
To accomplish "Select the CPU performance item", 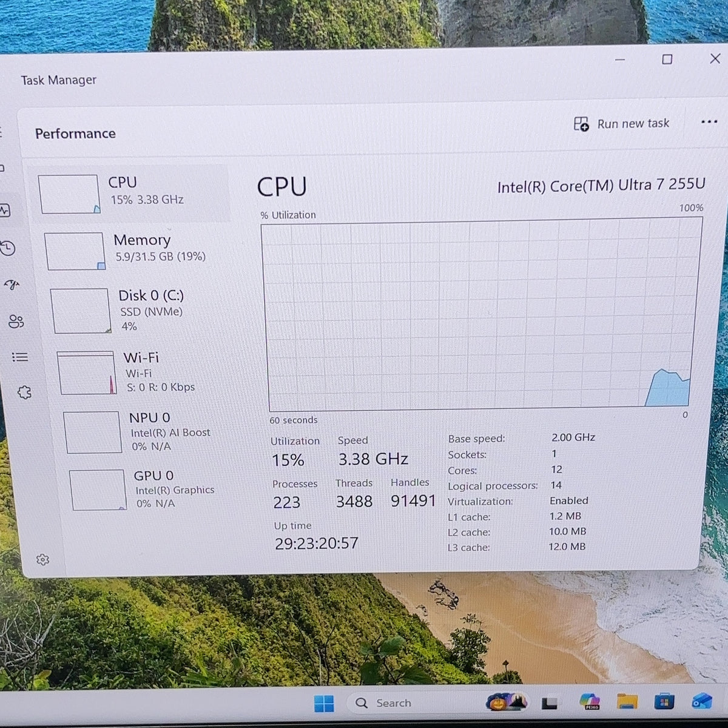I will (x=131, y=194).
